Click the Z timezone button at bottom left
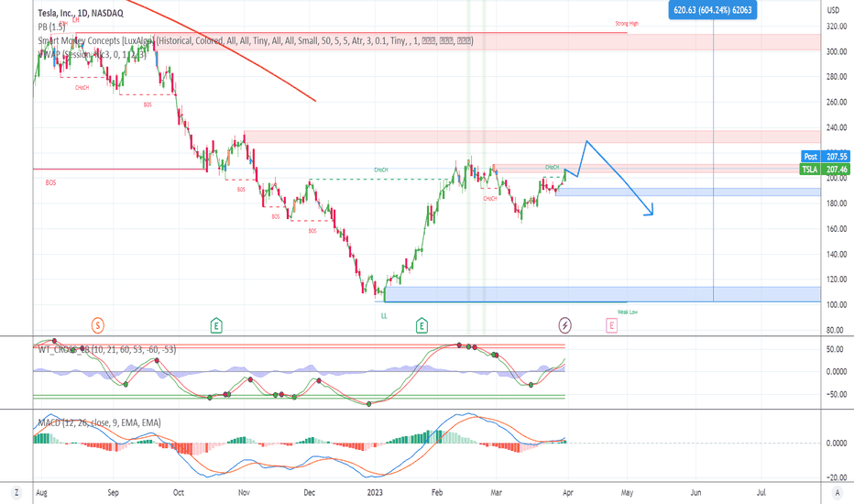The width and height of the screenshot is (854, 504). click(16, 493)
